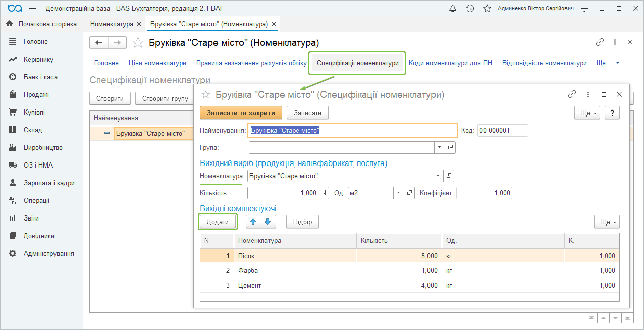This screenshot has height=330, width=644.
Task: Expand the Номенклатура dropdown arrow
Action: [x=439, y=176]
